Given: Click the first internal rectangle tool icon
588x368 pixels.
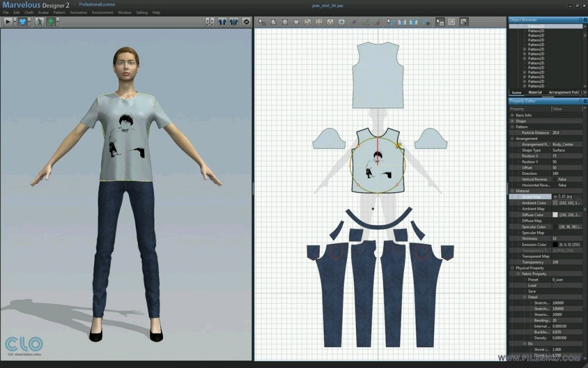Looking at the screenshot, I should tap(308, 22).
